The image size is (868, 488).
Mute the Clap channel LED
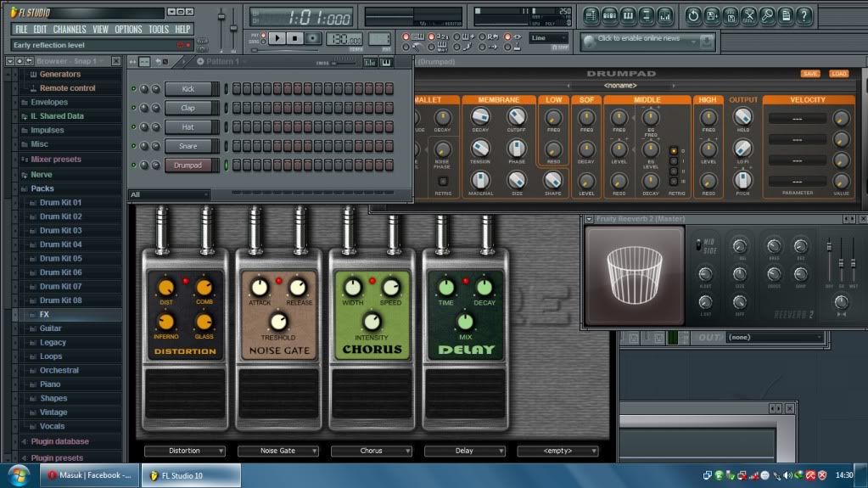click(x=133, y=108)
